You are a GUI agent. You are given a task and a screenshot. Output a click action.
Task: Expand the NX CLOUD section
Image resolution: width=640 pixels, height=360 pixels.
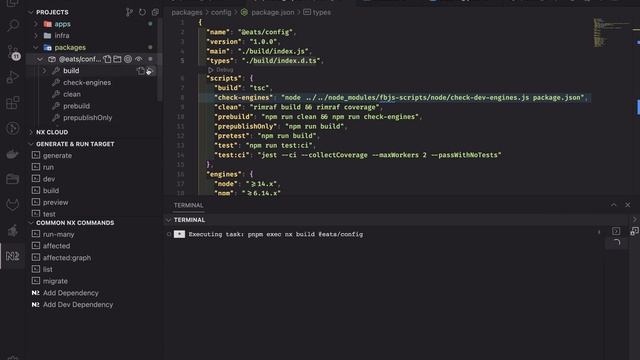tap(31, 132)
